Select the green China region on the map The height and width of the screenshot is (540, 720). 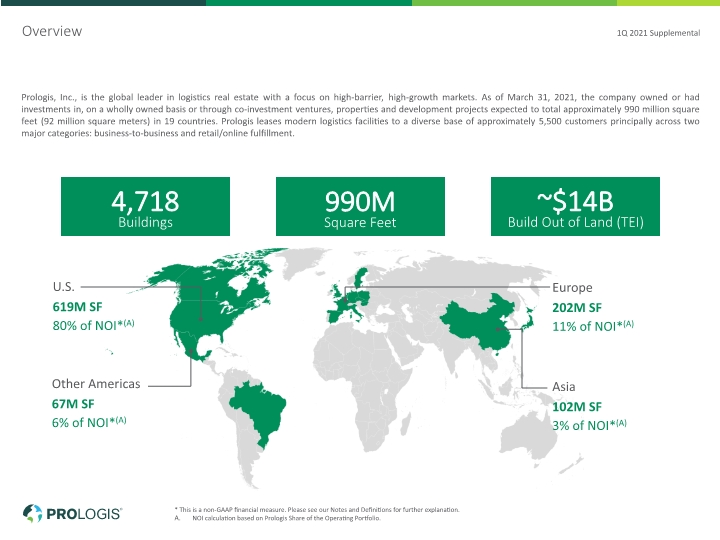point(478,321)
